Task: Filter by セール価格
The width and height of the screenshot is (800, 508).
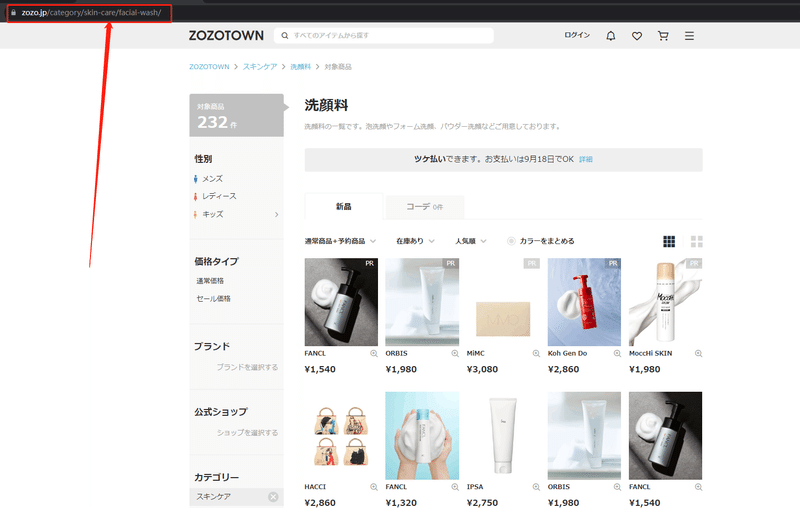Action: (x=213, y=299)
